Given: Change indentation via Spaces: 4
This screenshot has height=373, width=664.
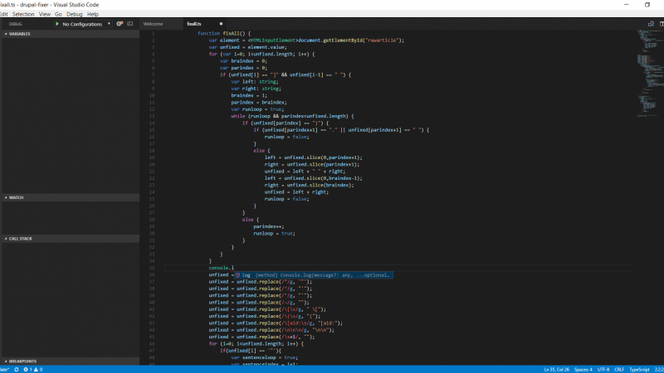Looking at the screenshot, I should tap(583, 370).
